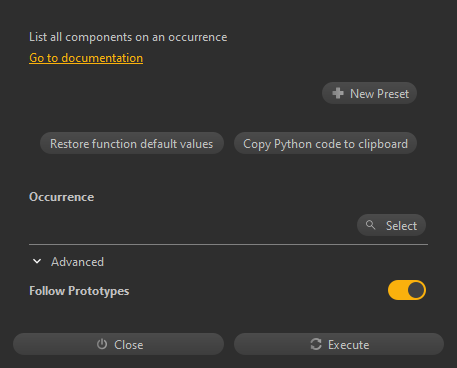
Task: Click the Follow Prototypes label text
Action: [79, 291]
